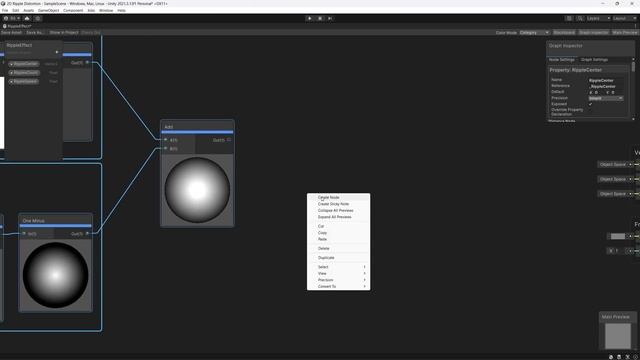The width and height of the screenshot is (640, 360).
Task: Switch to Node Settings tab
Action: click(562, 60)
